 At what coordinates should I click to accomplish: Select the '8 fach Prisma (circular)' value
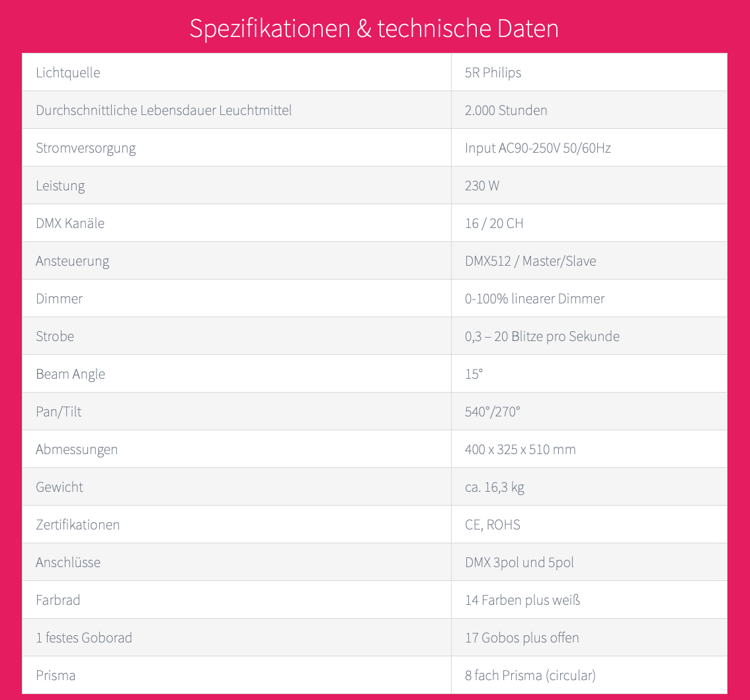530,676
